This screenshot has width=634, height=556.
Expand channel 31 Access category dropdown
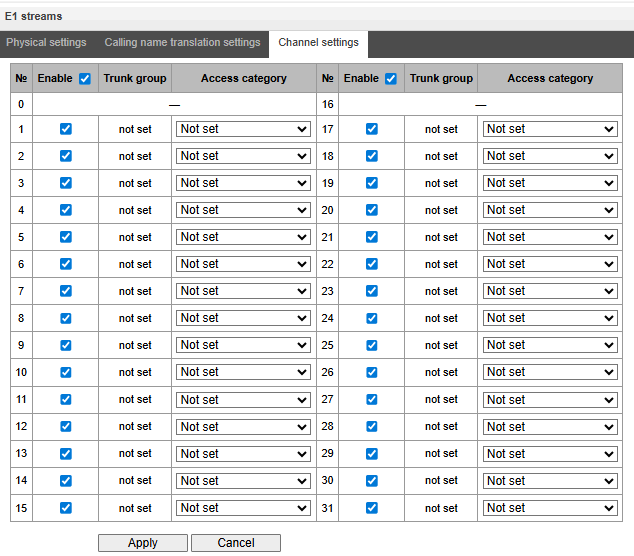click(x=550, y=508)
